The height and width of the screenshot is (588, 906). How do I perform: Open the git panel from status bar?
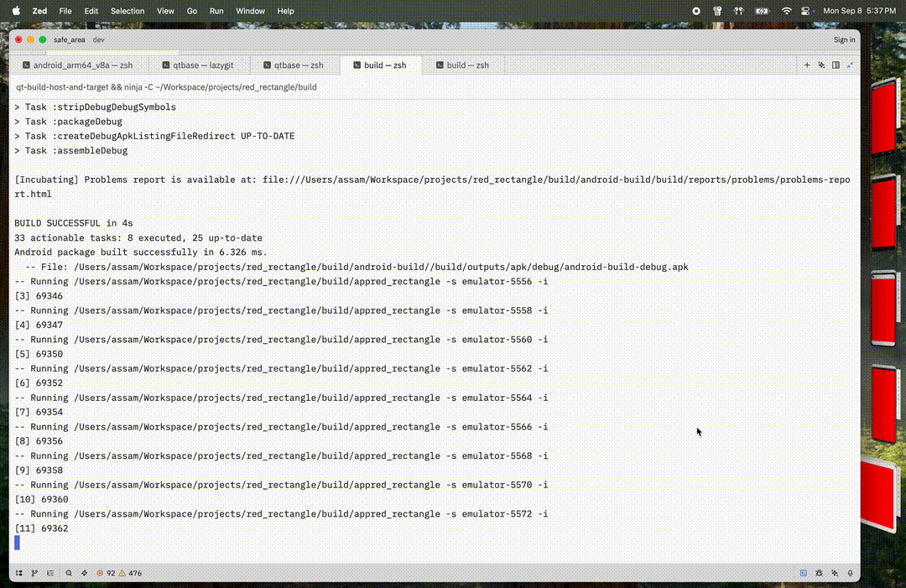coord(34,573)
